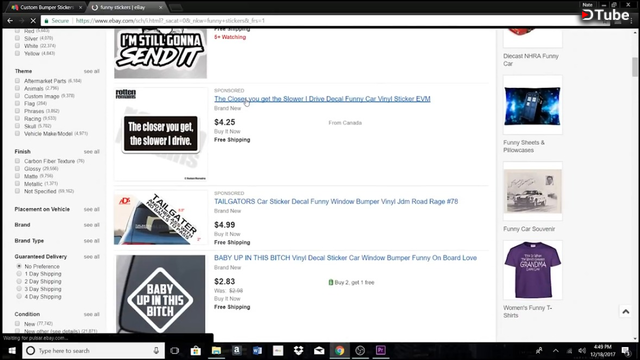Switch to Chrome in the taskbar
This screenshot has height=360, width=640.
[340, 351]
